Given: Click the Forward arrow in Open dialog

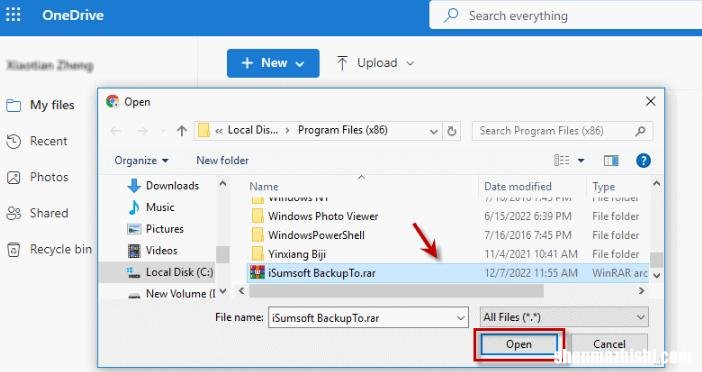Looking at the screenshot, I should coord(142,131).
